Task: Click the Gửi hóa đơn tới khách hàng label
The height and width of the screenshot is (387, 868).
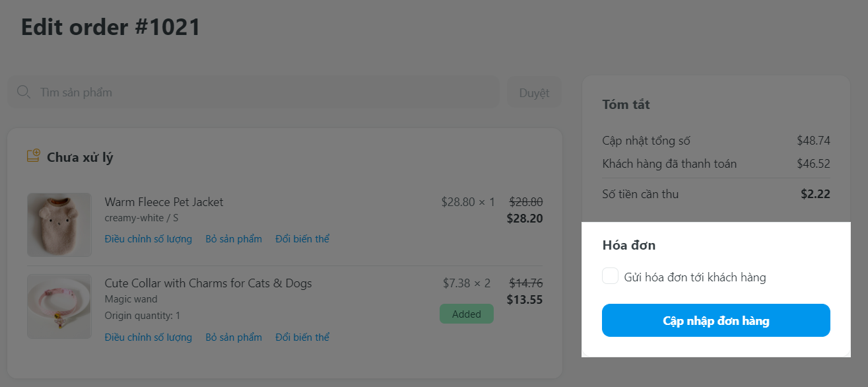Action: 695,277
